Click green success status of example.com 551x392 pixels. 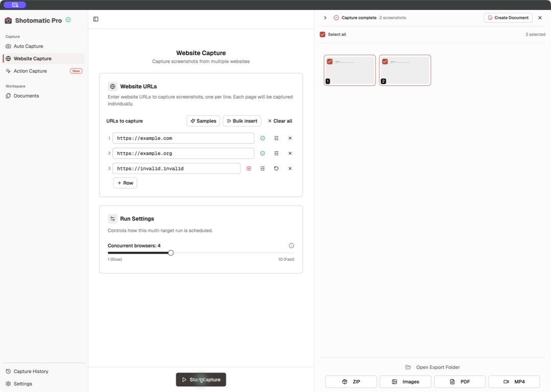pos(263,138)
